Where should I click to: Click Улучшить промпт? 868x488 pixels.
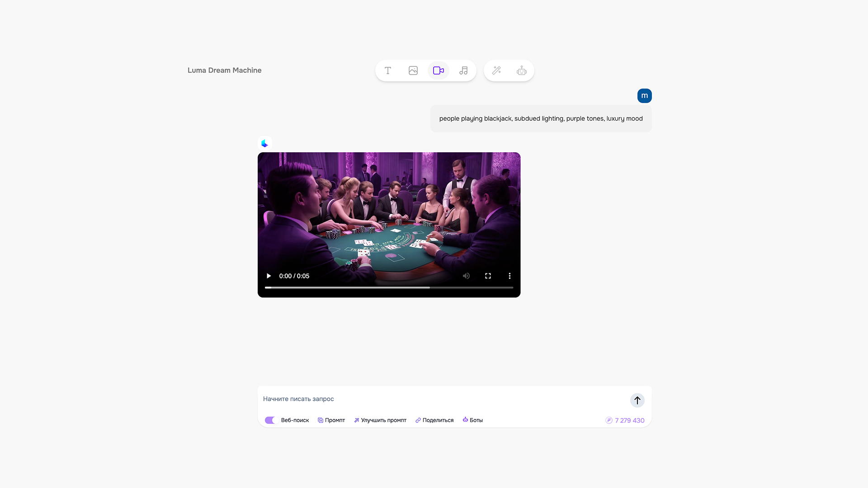coord(380,420)
